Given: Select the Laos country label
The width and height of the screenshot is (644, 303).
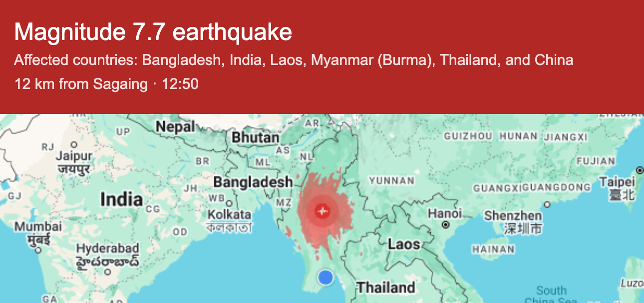Looking at the screenshot, I should [403, 244].
